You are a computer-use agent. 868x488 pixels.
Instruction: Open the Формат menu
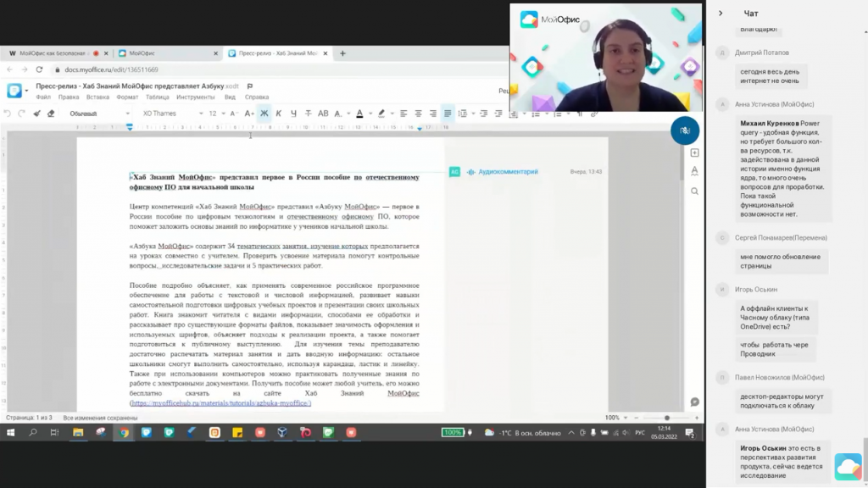point(127,97)
